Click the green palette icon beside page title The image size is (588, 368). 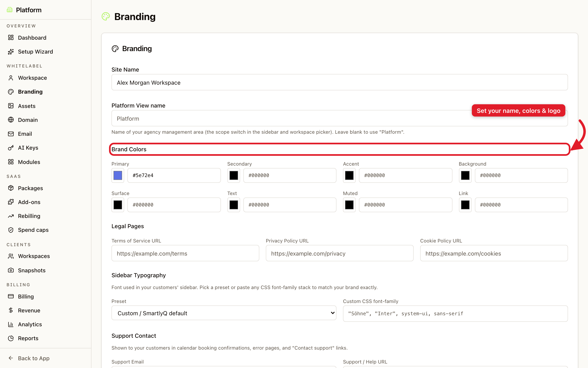coord(106,17)
